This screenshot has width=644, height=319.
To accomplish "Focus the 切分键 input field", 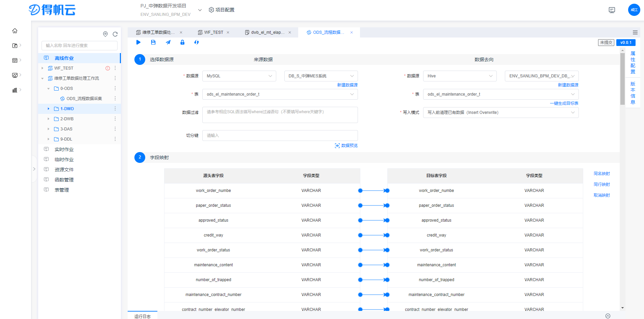I will click(x=280, y=136).
